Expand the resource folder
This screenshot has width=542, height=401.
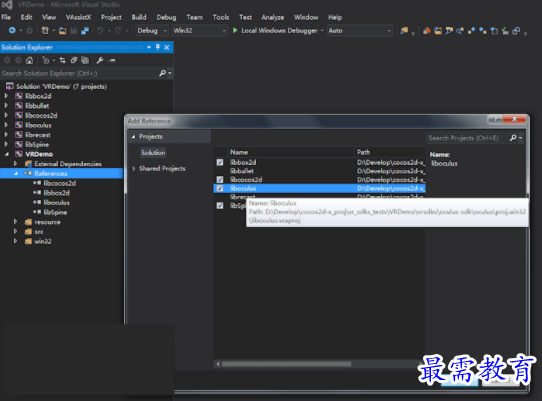click(16, 222)
